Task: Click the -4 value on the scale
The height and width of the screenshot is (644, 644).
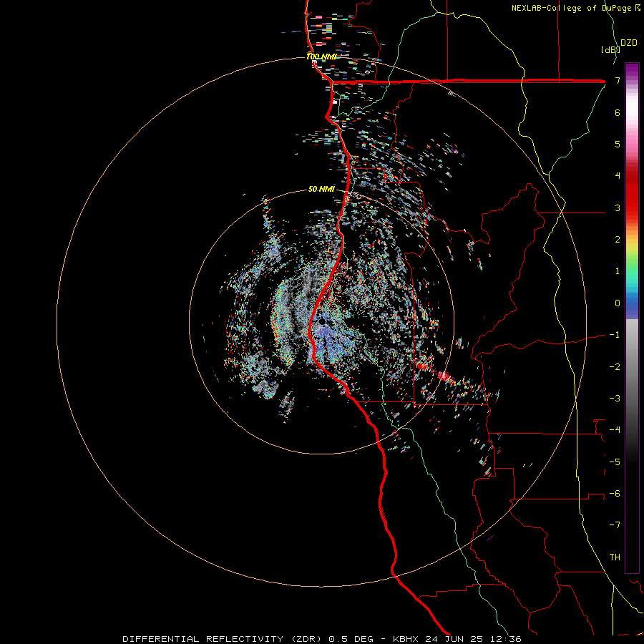Action: (615, 430)
